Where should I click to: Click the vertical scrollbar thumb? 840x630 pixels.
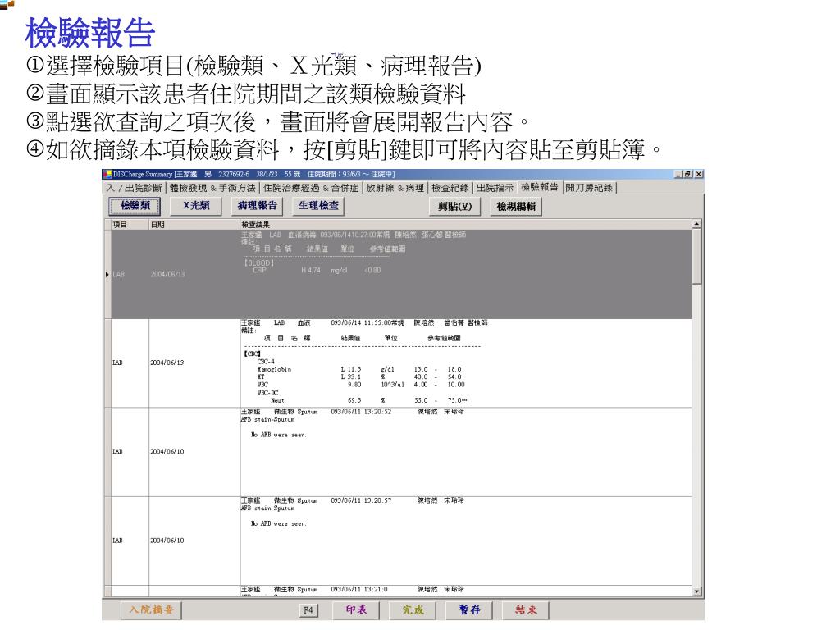pos(696,256)
